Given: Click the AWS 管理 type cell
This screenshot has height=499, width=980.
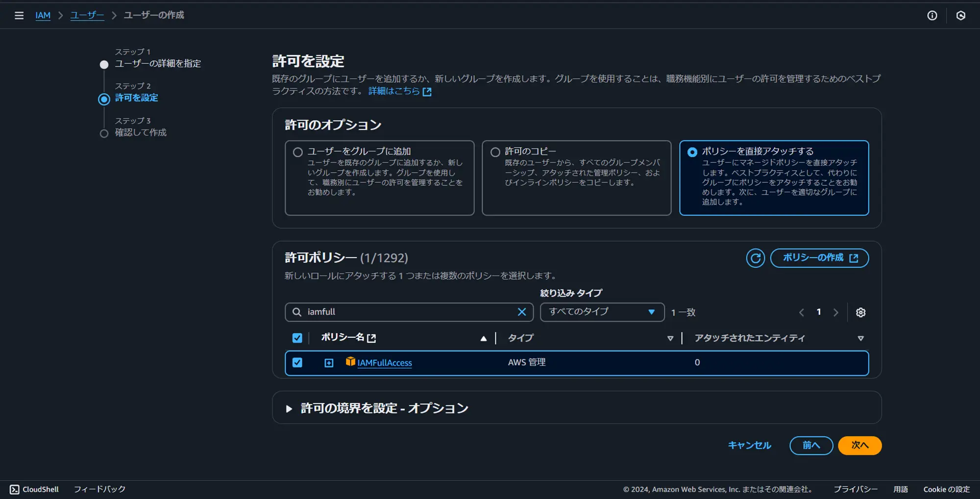Looking at the screenshot, I should (x=527, y=362).
